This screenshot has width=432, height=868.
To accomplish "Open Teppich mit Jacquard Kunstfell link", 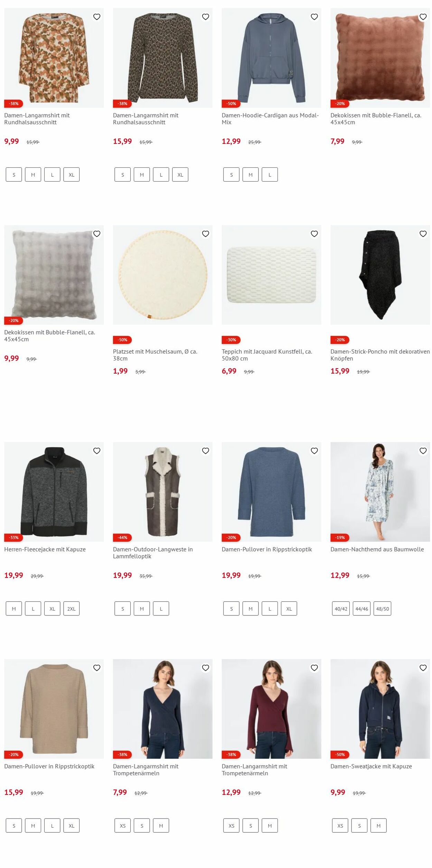I will click(x=267, y=355).
